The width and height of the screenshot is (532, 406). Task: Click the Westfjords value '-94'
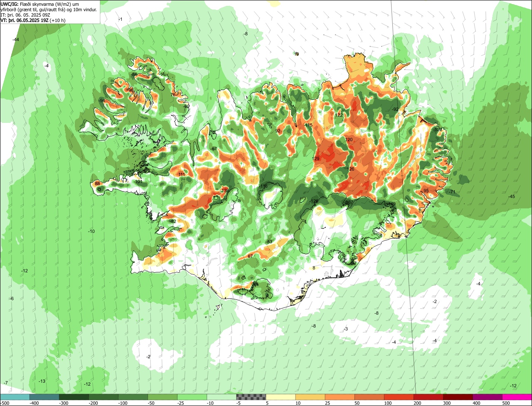102,101
